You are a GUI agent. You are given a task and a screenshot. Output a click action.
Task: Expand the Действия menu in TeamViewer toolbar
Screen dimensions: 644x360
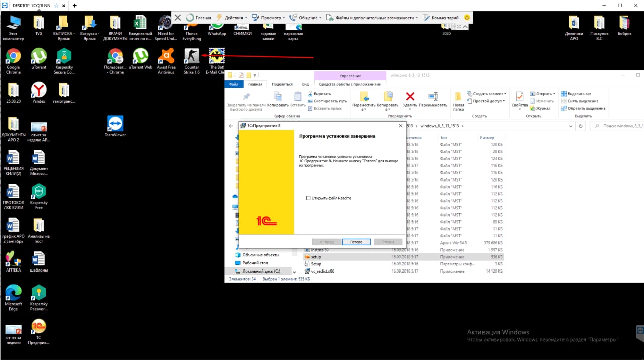tap(233, 18)
